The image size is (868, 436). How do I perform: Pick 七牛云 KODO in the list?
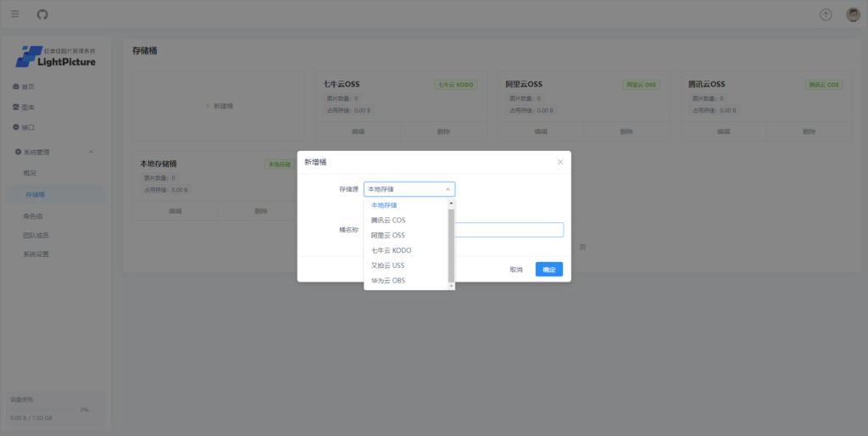(x=391, y=250)
